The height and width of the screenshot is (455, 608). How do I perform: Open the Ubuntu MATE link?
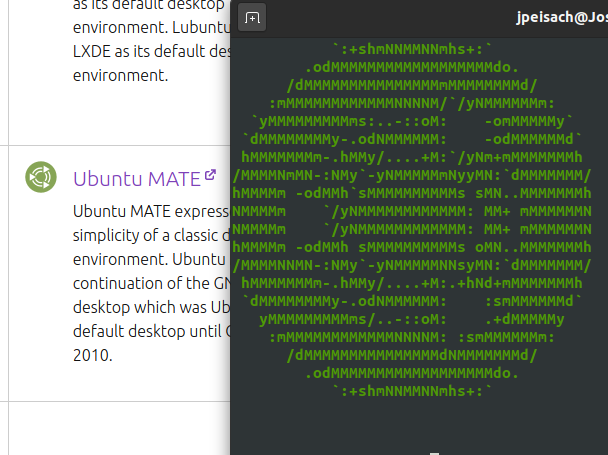(x=137, y=179)
